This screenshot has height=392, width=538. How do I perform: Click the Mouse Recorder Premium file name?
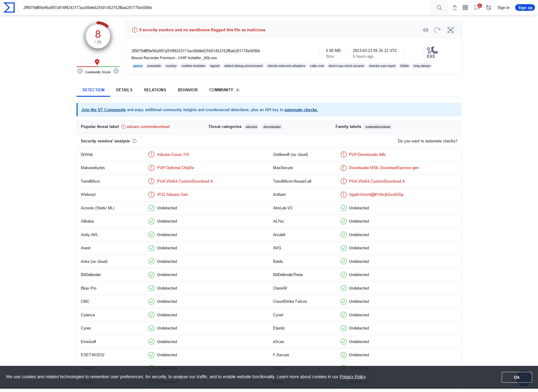coord(174,58)
